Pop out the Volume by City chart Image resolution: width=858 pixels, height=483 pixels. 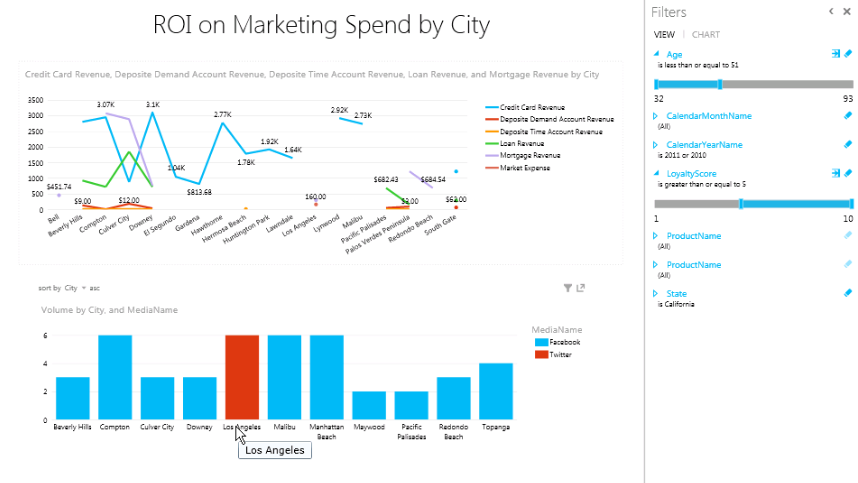581,288
